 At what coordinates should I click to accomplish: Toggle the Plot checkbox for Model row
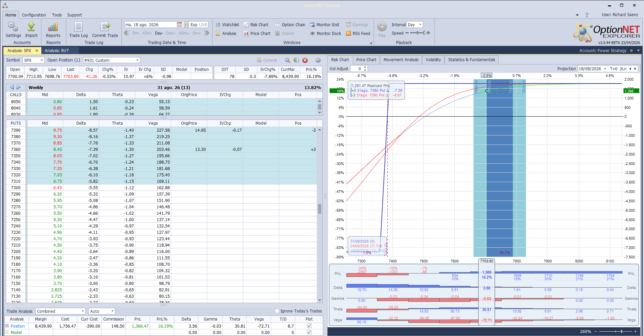(x=309, y=332)
